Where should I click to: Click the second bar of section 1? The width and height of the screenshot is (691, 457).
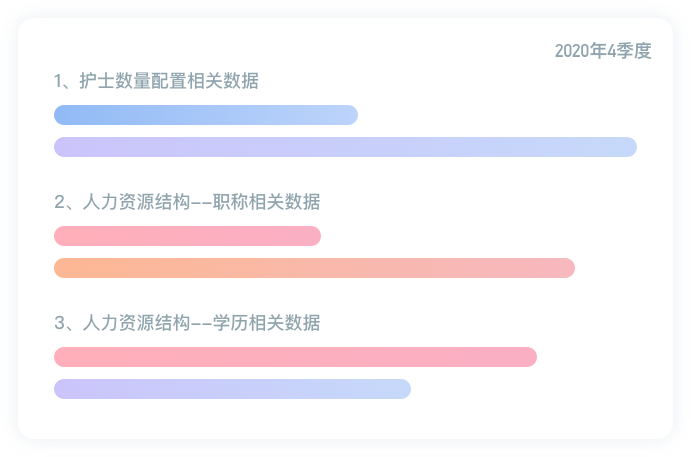[345, 147]
